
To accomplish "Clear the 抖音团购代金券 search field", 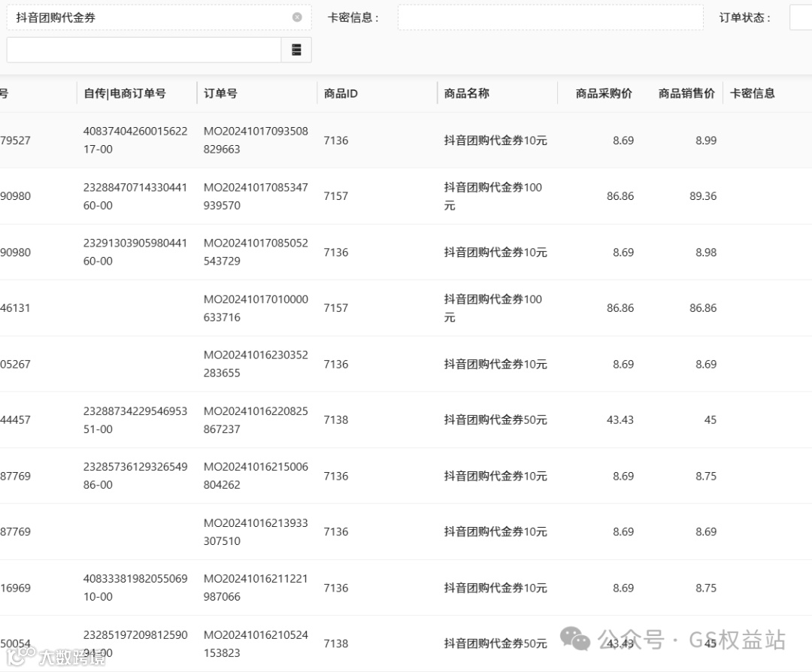I will click(297, 17).
